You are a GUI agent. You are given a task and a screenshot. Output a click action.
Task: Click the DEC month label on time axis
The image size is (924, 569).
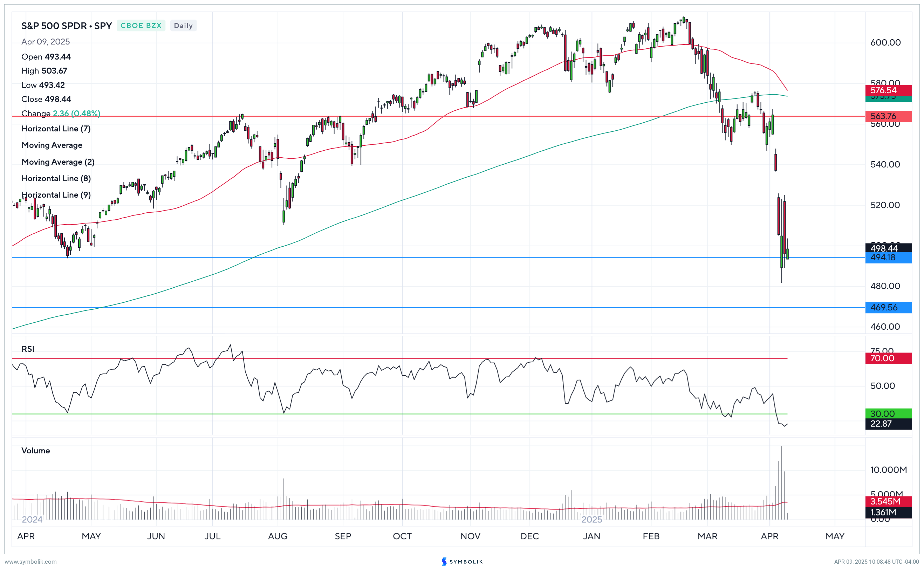[x=529, y=536]
